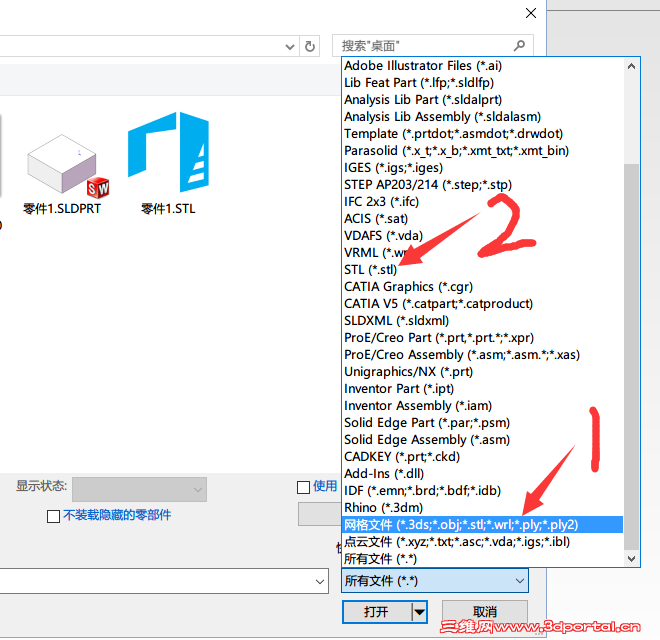This screenshot has height=640, width=660.
Task: Toggle the 使用 checkbox
Action: click(303, 488)
